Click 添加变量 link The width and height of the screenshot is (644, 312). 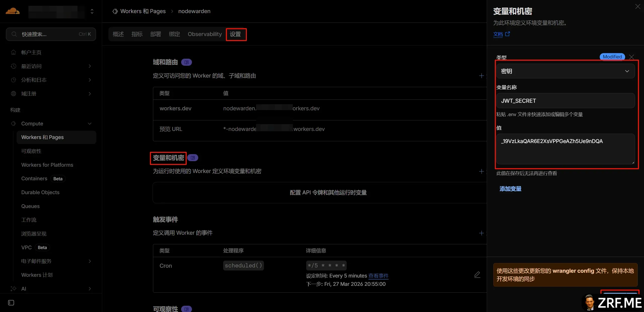(510, 189)
